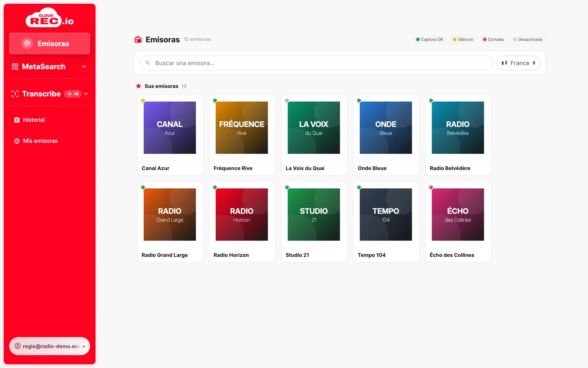Open the Canal Azur station name link

[155, 168]
